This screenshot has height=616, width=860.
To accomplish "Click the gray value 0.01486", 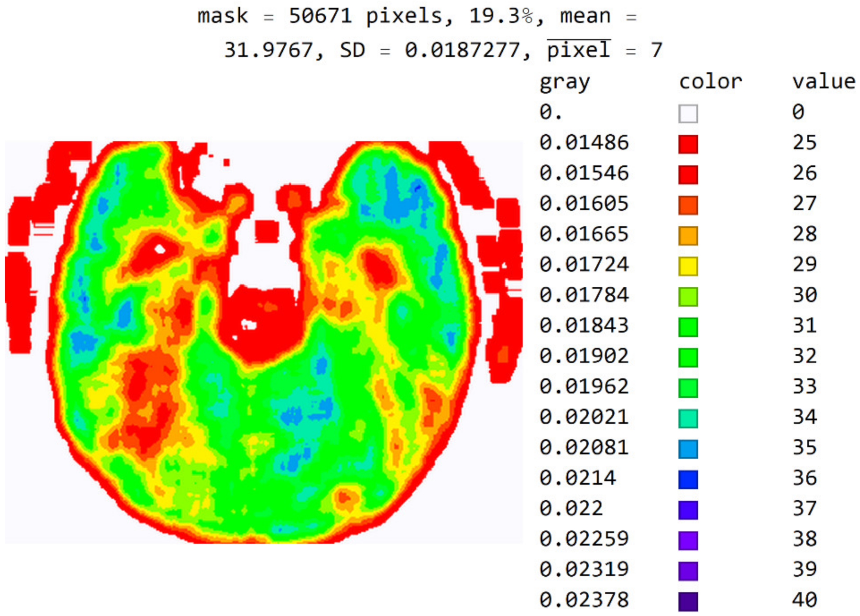I will [584, 143].
